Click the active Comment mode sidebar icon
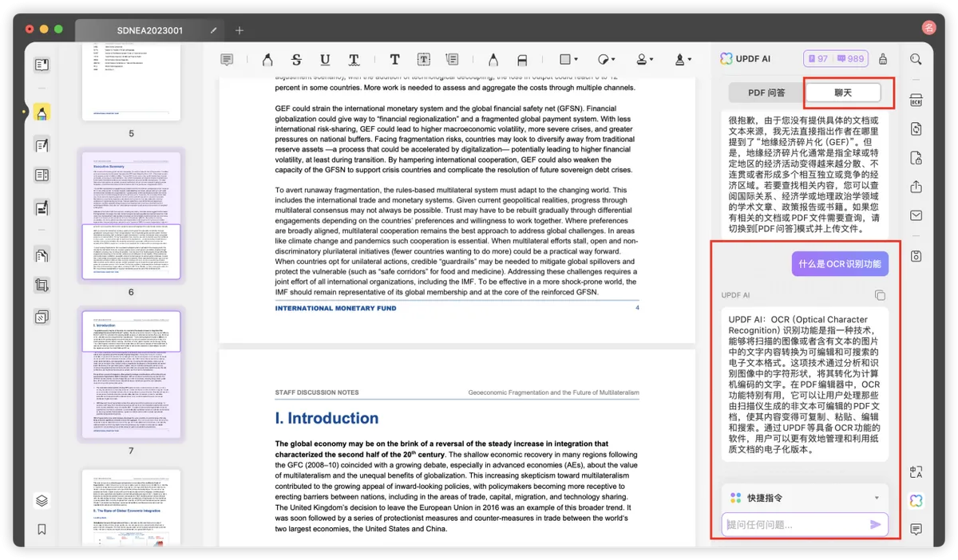 [x=42, y=112]
